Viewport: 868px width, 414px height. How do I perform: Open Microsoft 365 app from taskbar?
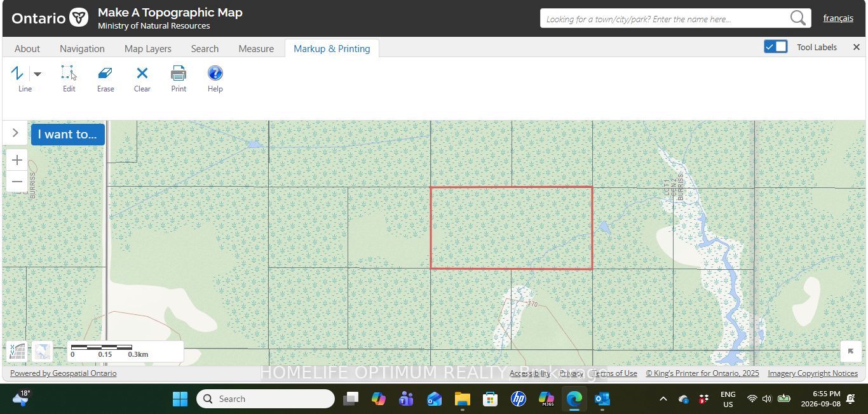click(x=546, y=399)
